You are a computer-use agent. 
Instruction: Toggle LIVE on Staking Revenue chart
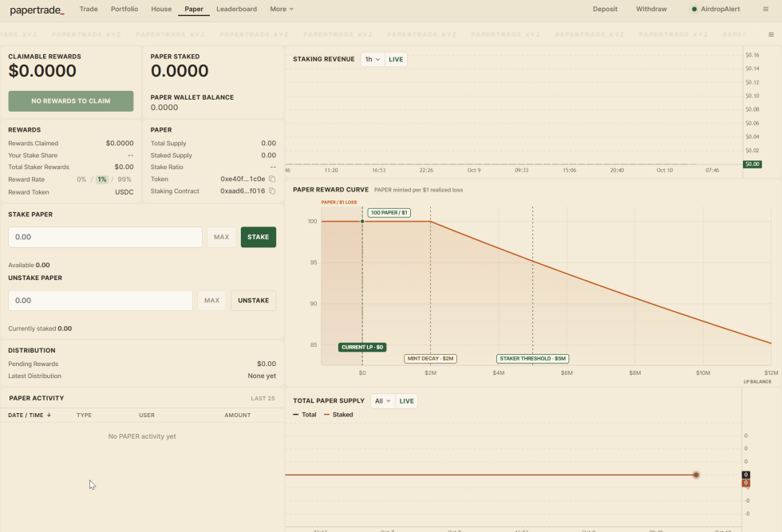click(x=396, y=59)
